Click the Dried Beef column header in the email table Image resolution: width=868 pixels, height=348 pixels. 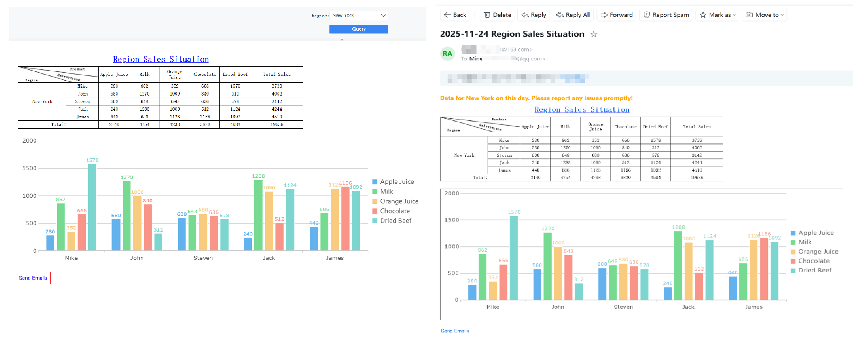point(655,127)
